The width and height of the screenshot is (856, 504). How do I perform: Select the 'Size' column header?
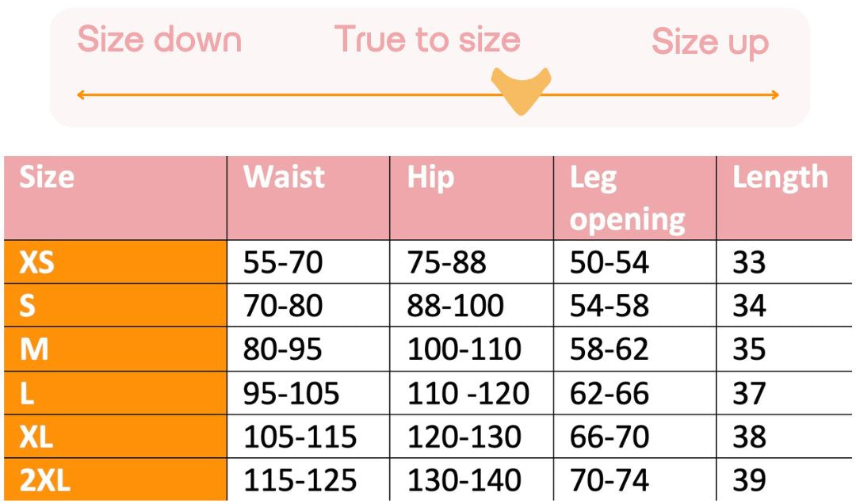coord(47,177)
